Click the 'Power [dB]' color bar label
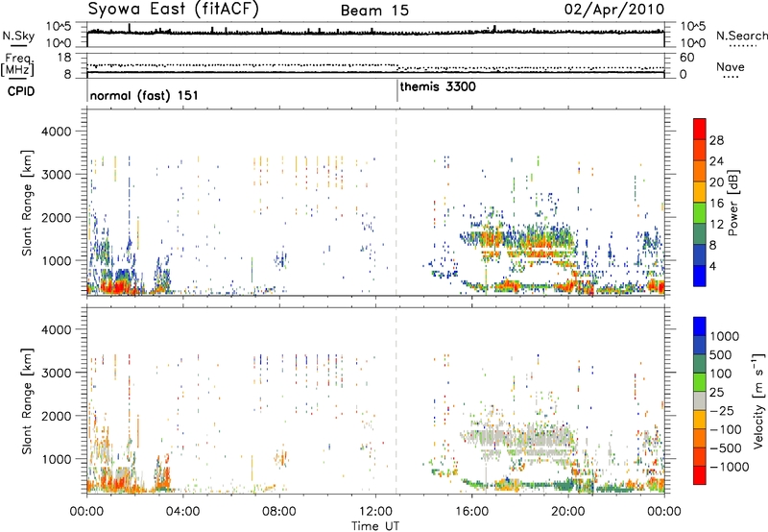The width and height of the screenshot is (768, 532). point(733,203)
